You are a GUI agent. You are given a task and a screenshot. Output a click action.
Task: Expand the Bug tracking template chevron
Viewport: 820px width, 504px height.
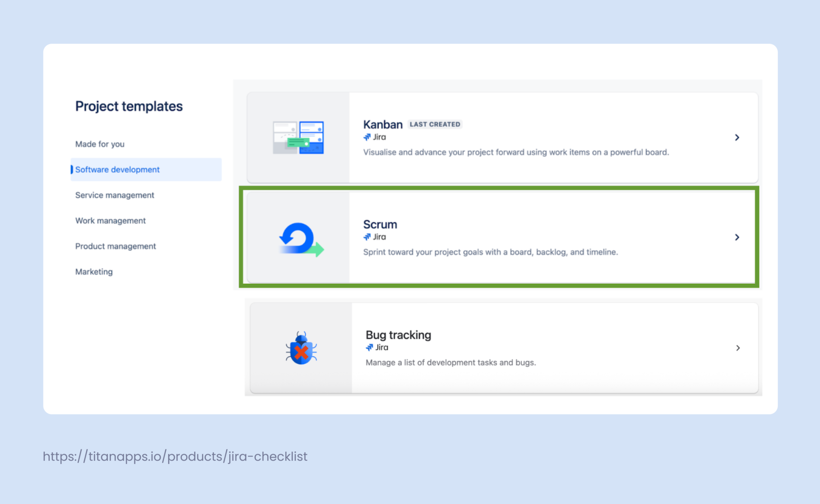(738, 348)
